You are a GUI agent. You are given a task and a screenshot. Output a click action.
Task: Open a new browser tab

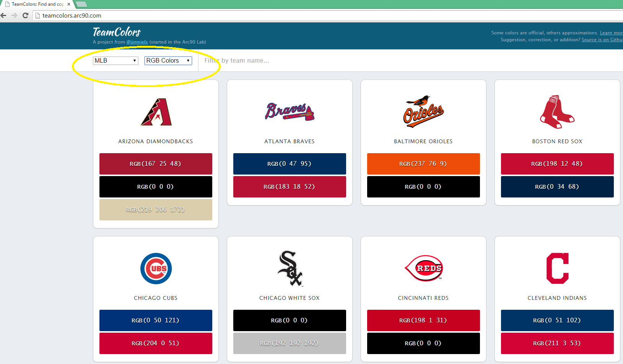pos(81,4)
